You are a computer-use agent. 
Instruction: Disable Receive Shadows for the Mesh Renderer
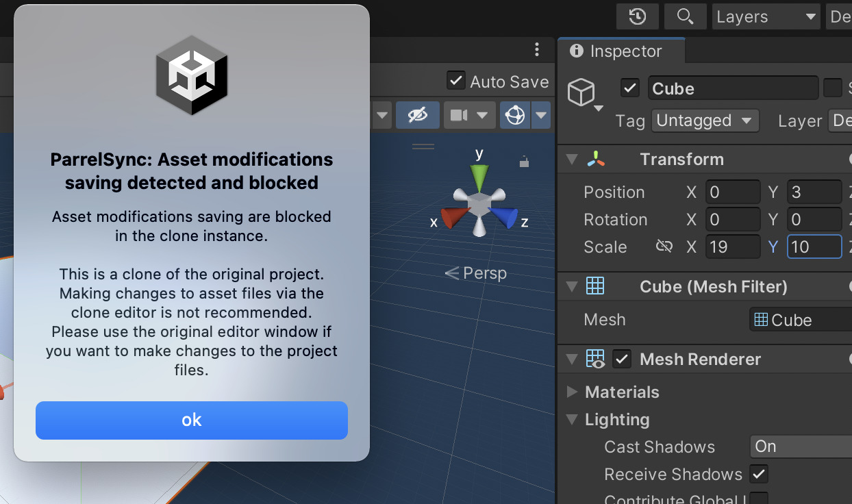click(x=758, y=474)
